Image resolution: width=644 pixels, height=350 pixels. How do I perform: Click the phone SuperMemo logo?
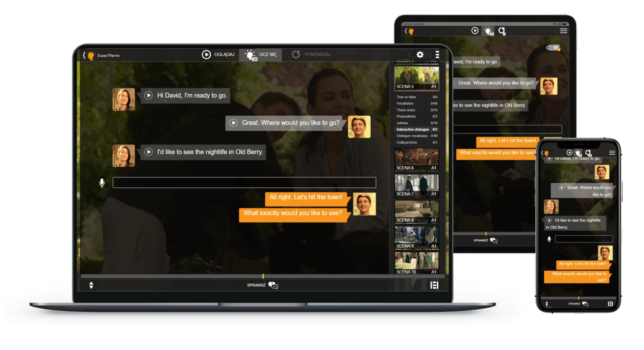point(545,153)
